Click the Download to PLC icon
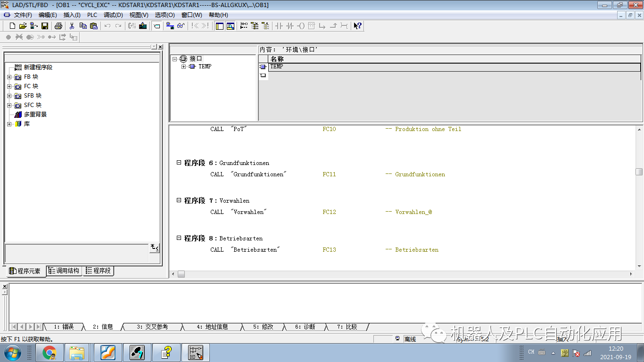644x362 pixels. pos(143,26)
